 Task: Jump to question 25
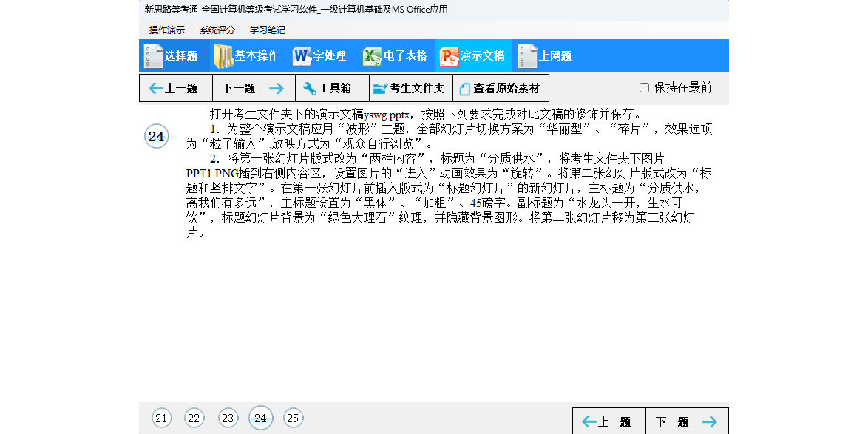(294, 418)
